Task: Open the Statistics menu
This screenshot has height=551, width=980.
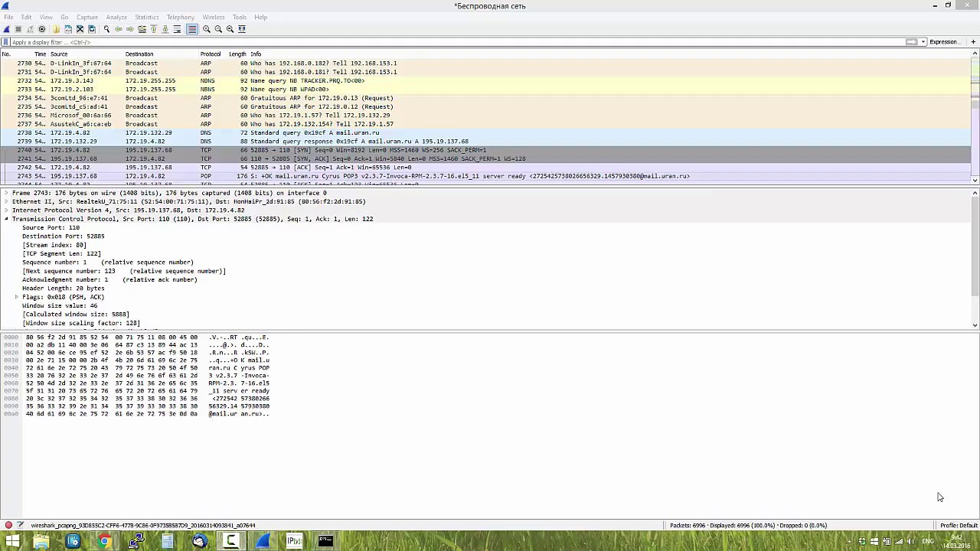Action: (x=147, y=17)
